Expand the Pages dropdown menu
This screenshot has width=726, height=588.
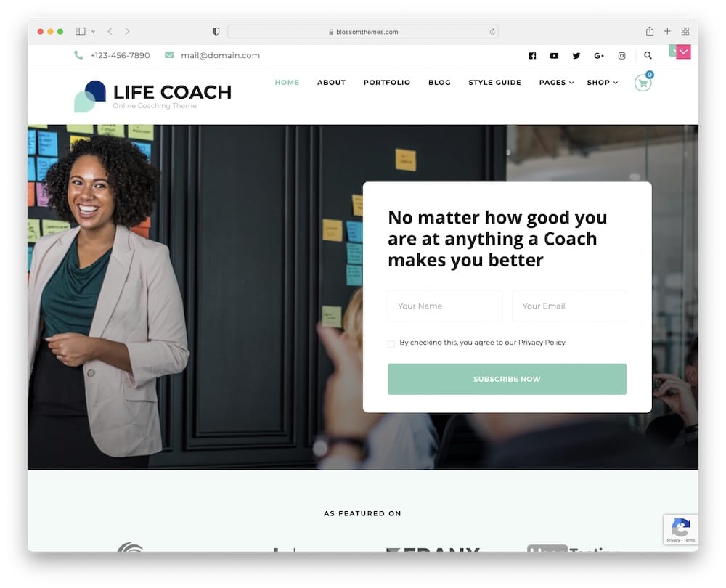[x=556, y=83]
